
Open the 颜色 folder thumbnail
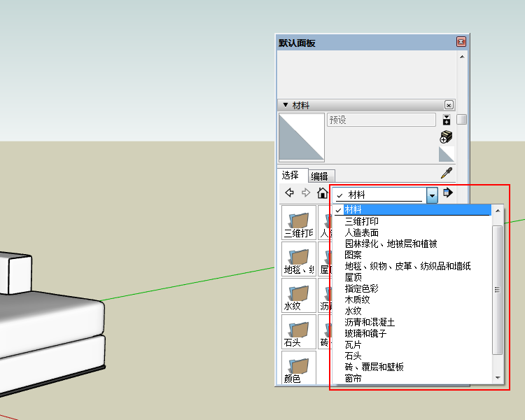(298, 368)
